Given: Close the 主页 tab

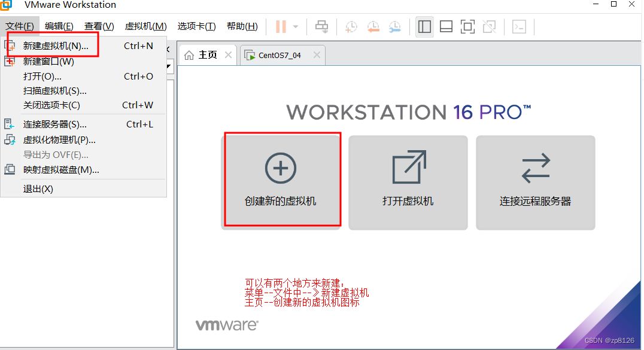Looking at the screenshot, I should click(x=229, y=55).
